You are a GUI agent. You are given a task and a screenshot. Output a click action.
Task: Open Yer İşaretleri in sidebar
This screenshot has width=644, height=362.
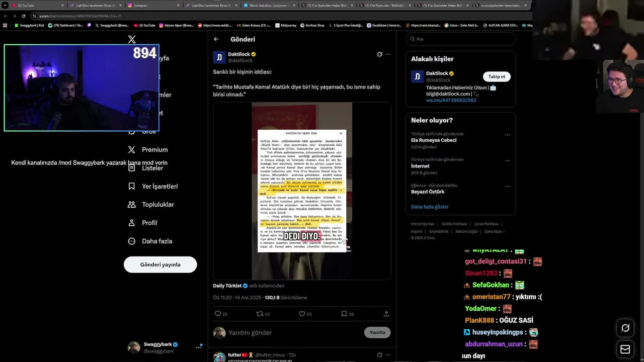tap(153, 187)
